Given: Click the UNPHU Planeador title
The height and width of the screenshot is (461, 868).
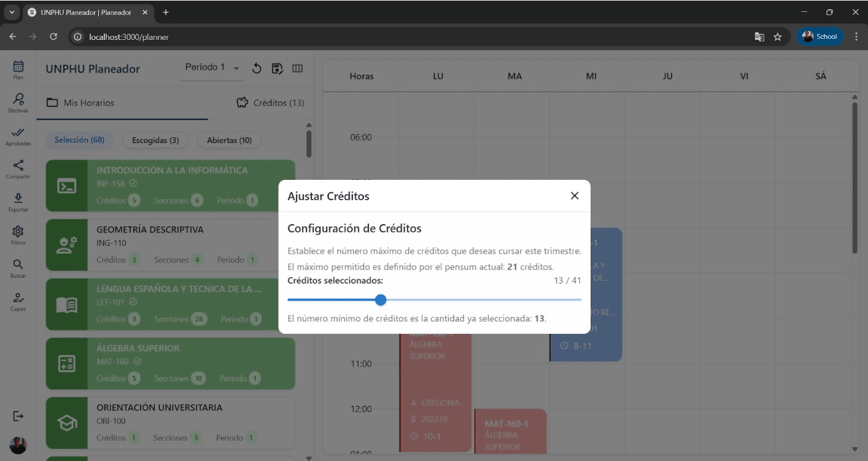Looking at the screenshot, I should (x=92, y=69).
